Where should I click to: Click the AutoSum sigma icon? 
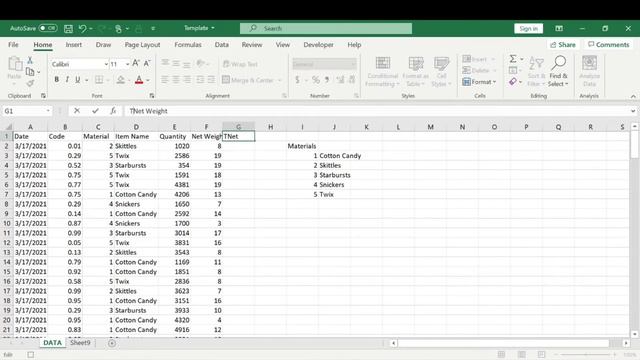point(513,59)
